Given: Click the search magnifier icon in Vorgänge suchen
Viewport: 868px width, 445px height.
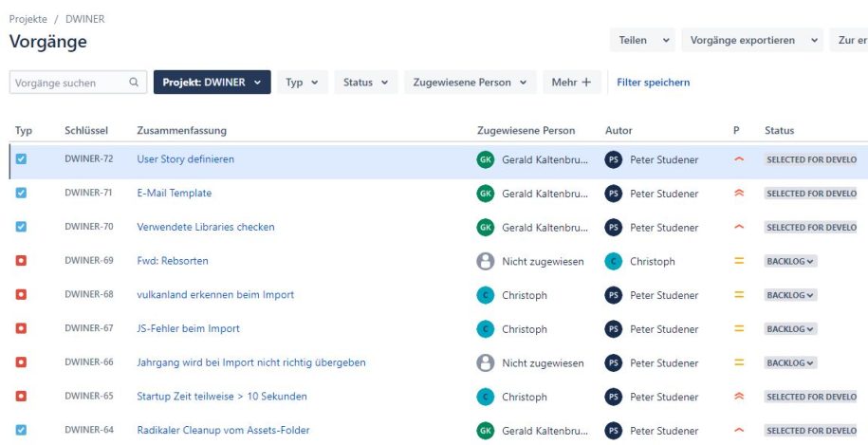Looking at the screenshot, I should pos(134,82).
